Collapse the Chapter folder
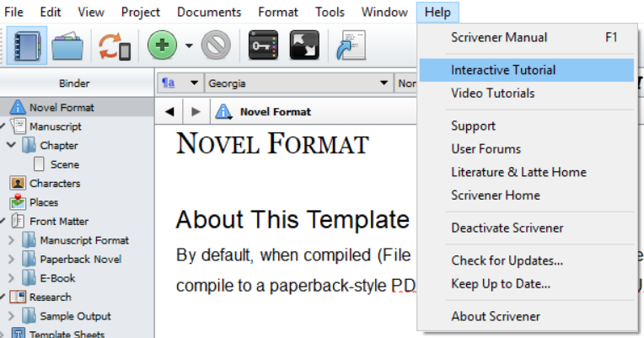 click(x=12, y=145)
